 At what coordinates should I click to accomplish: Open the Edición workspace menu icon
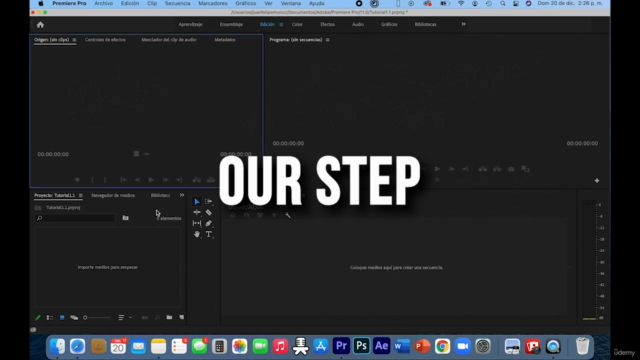[281, 24]
